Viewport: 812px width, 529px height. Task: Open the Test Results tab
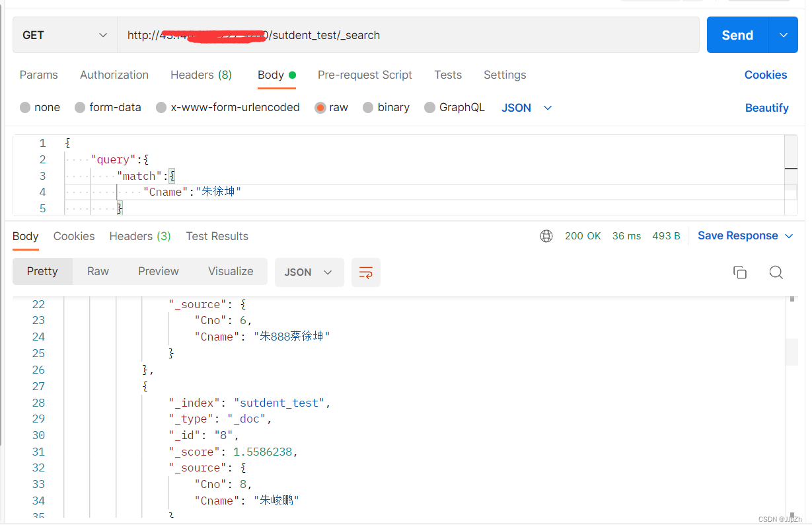pyautogui.click(x=217, y=236)
